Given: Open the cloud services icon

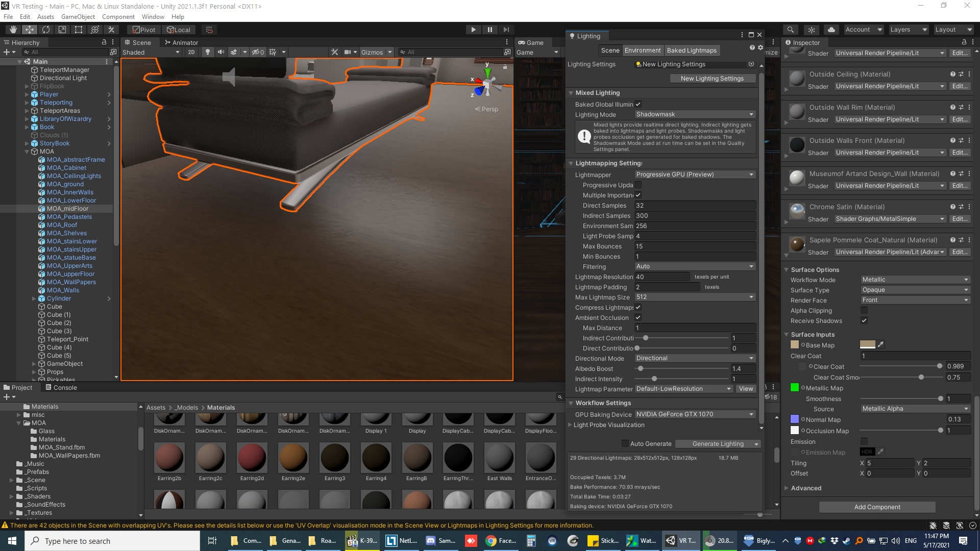Looking at the screenshot, I should point(831,30).
